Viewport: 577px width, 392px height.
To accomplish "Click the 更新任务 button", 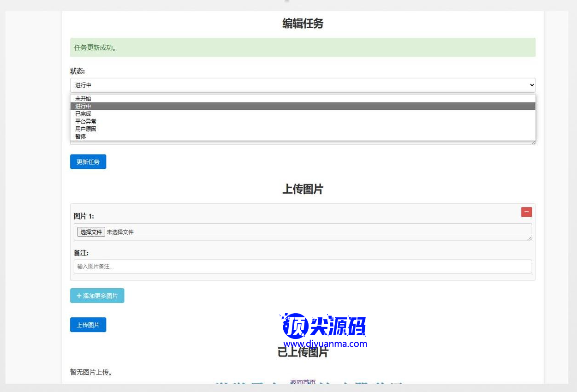I will point(88,162).
